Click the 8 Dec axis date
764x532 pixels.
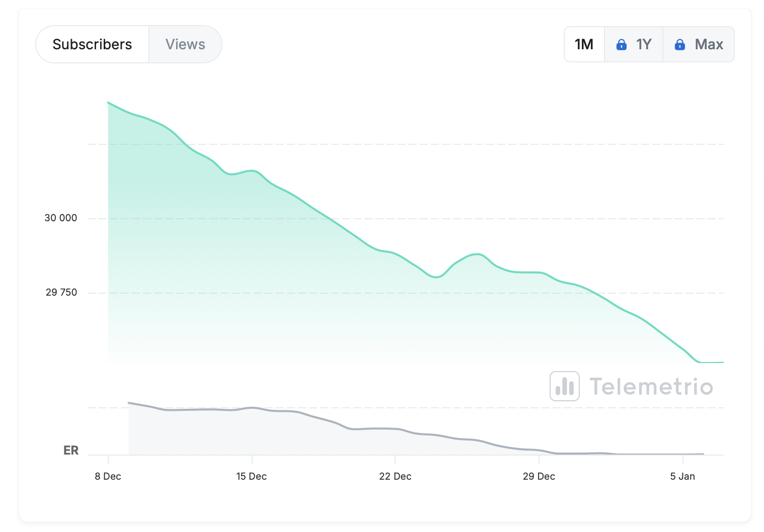pos(108,476)
